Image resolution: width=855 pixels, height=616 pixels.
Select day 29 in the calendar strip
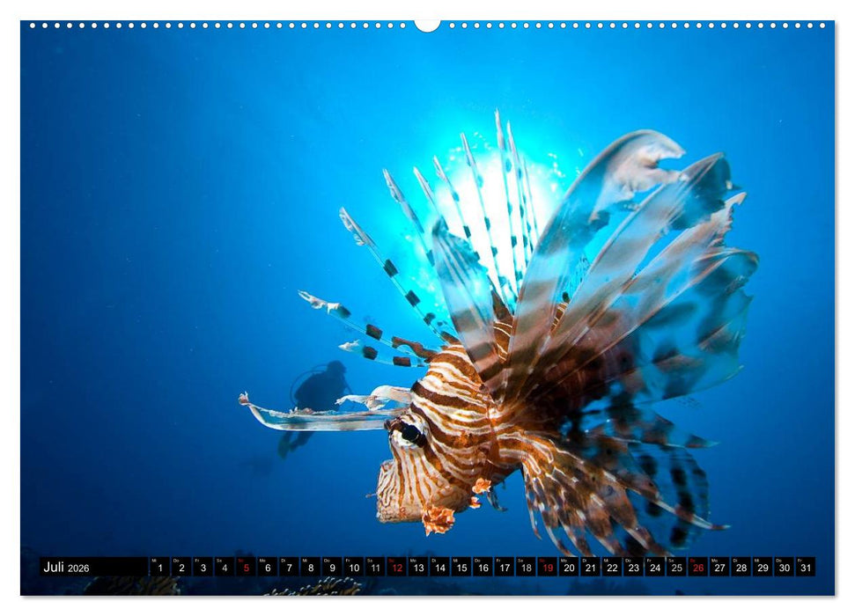pyautogui.click(x=762, y=568)
